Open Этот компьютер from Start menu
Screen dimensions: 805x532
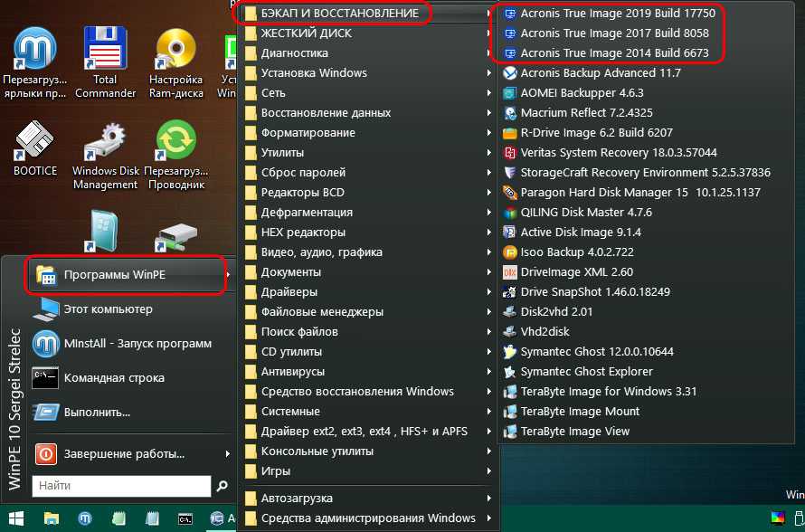click(x=108, y=309)
